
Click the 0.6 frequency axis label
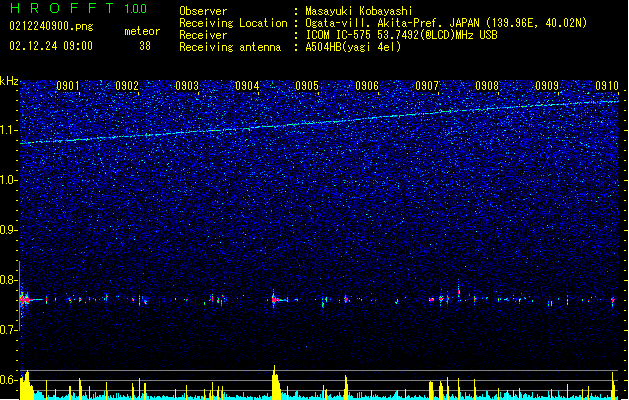(x=8, y=380)
